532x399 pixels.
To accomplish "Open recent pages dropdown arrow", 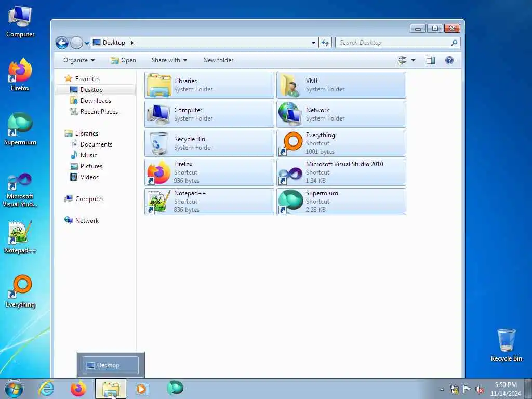I will (x=87, y=43).
